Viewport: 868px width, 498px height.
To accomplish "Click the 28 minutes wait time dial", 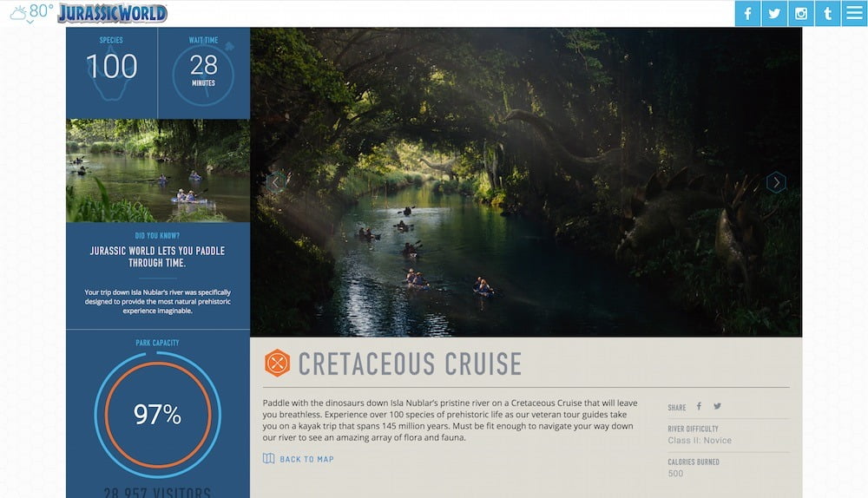I will point(203,75).
